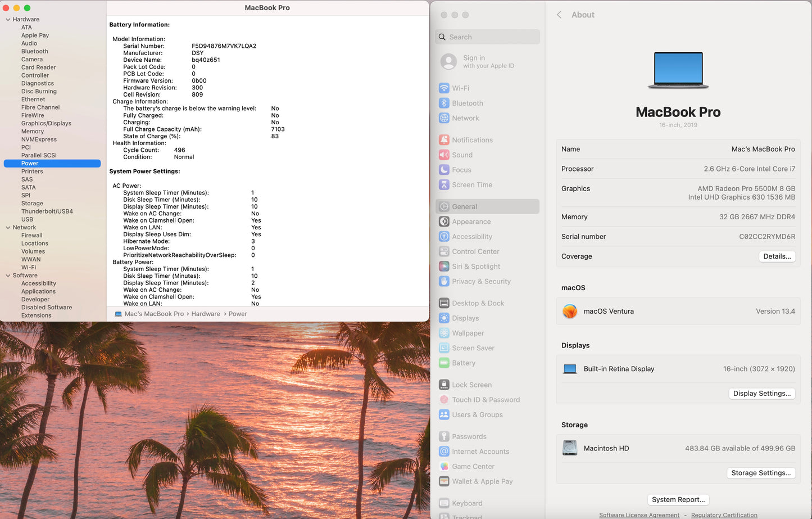This screenshot has height=519, width=812.
Task: Select Graphics/Displays in hardware list
Action: click(46, 124)
